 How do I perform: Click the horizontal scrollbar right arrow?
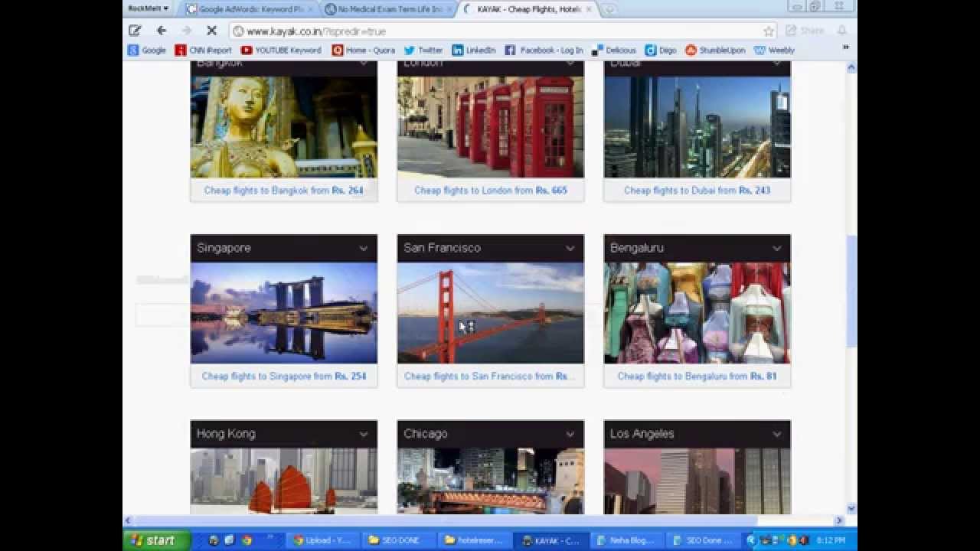pyautogui.click(x=839, y=520)
